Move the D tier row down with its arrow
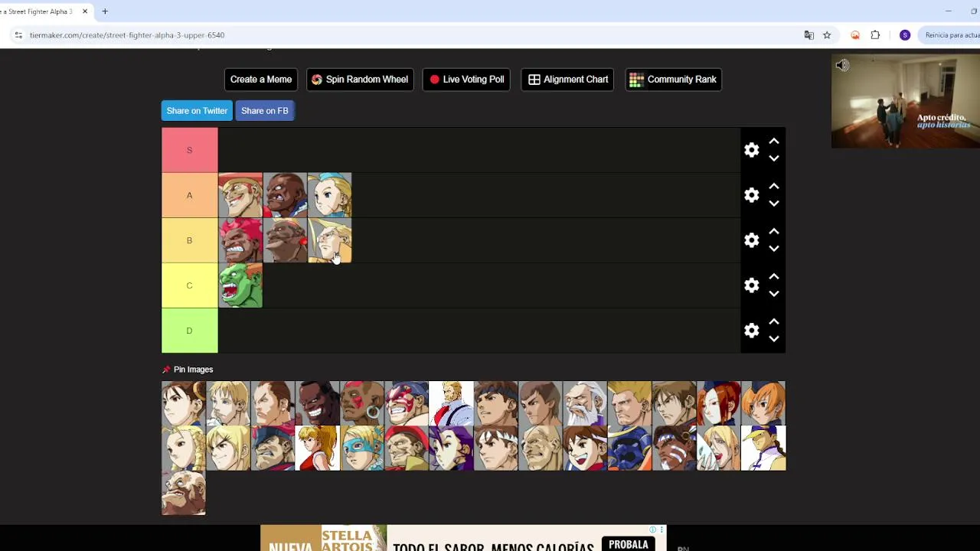Image resolution: width=980 pixels, height=551 pixels. coord(774,339)
